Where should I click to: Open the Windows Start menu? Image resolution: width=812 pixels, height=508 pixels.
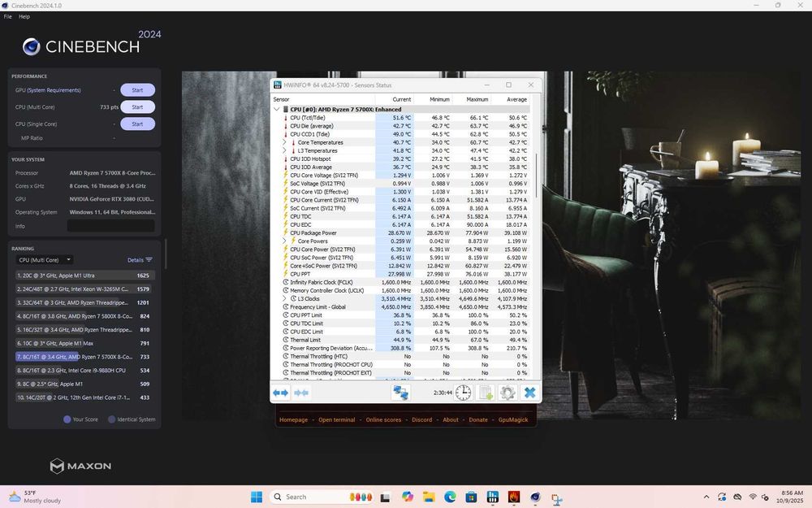coord(257,497)
